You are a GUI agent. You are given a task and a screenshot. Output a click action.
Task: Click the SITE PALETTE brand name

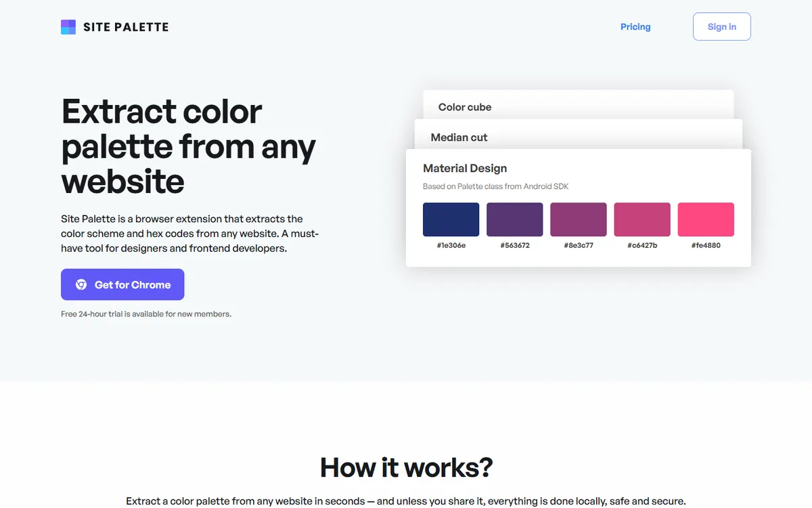coord(126,27)
